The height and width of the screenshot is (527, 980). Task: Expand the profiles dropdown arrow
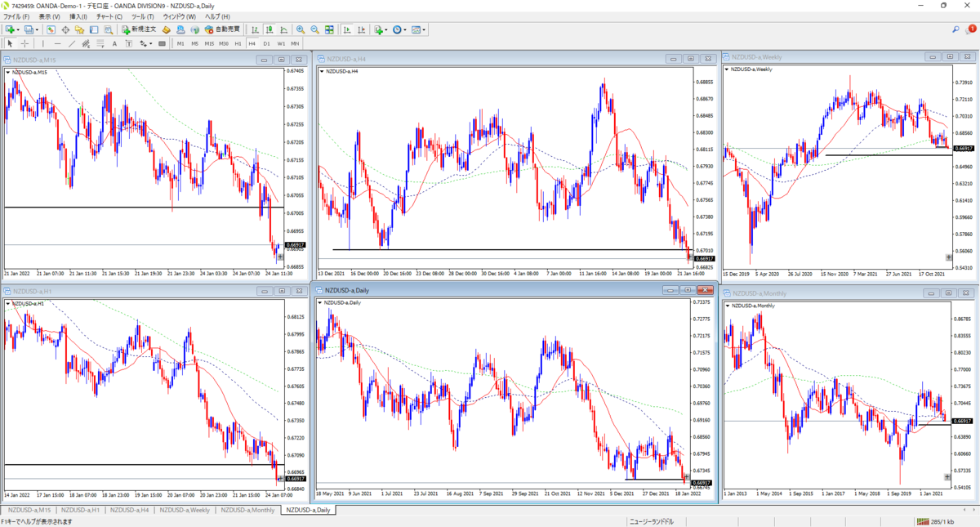(37, 29)
